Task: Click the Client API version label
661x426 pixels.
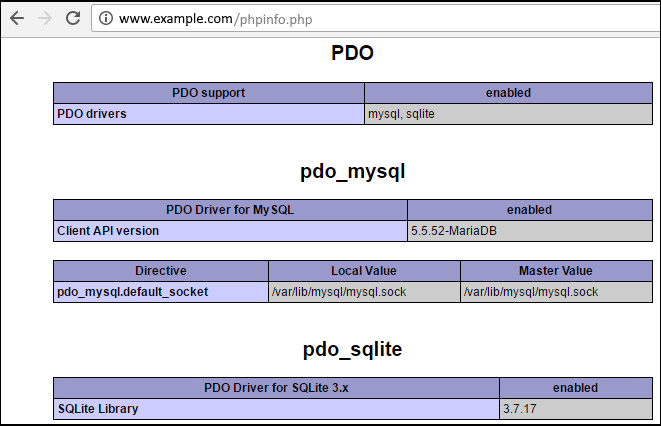Action: pyautogui.click(x=108, y=231)
